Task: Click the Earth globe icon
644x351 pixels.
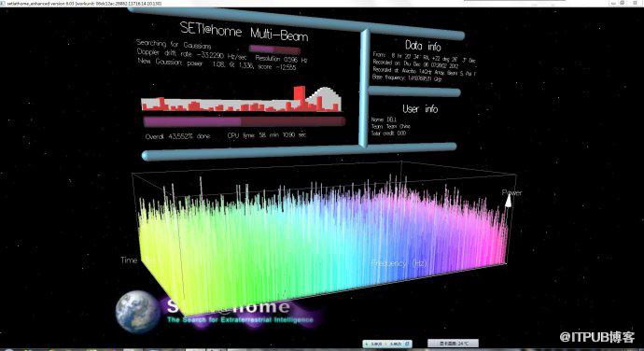Action: pos(137,311)
